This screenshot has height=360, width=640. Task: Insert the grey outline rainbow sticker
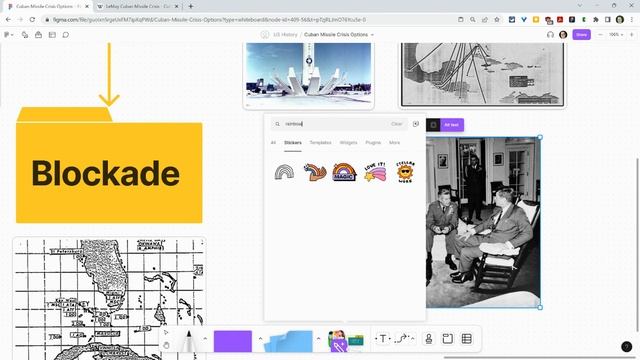point(284,172)
